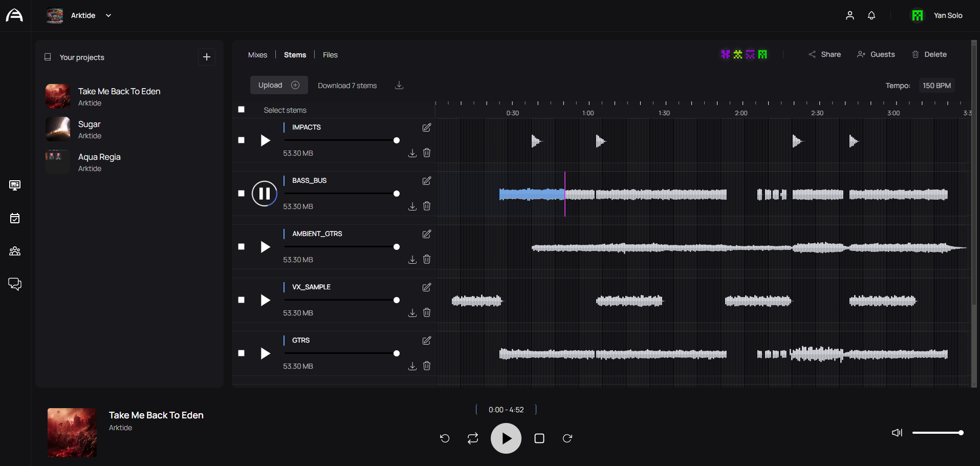Edit the BASS_BUS stem name
Screen dimensions: 980x466
point(427,181)
